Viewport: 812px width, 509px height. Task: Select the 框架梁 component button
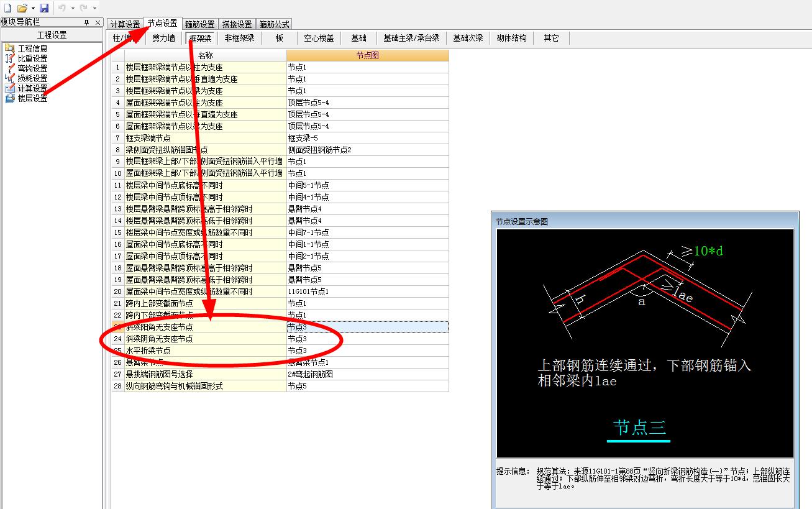coord(200,38)
